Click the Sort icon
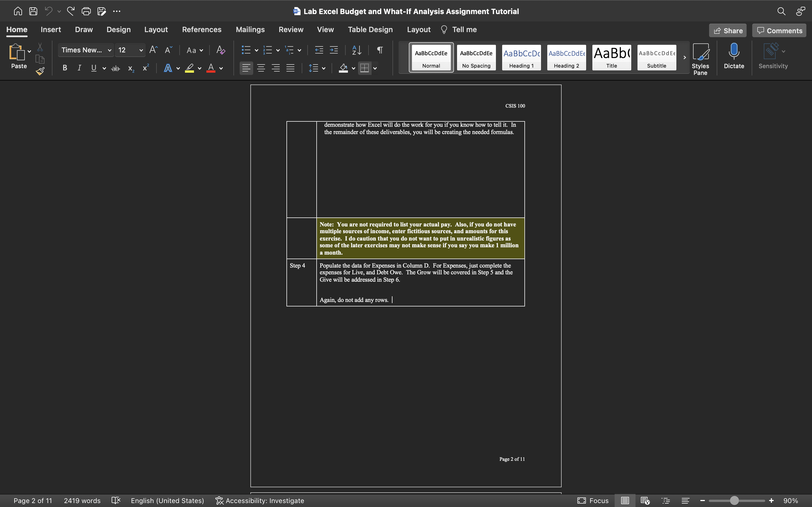 tap(357, 50)
